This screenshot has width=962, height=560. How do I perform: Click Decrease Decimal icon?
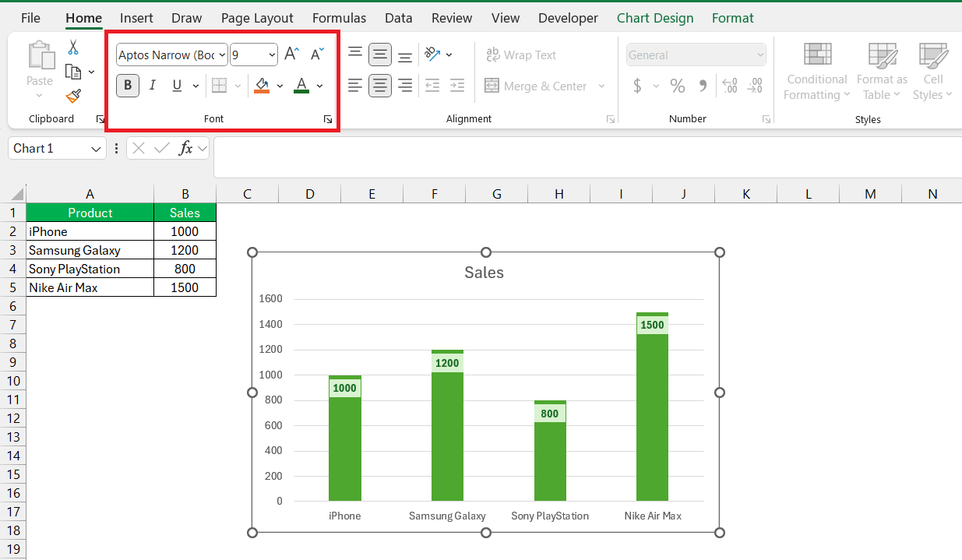755,86
